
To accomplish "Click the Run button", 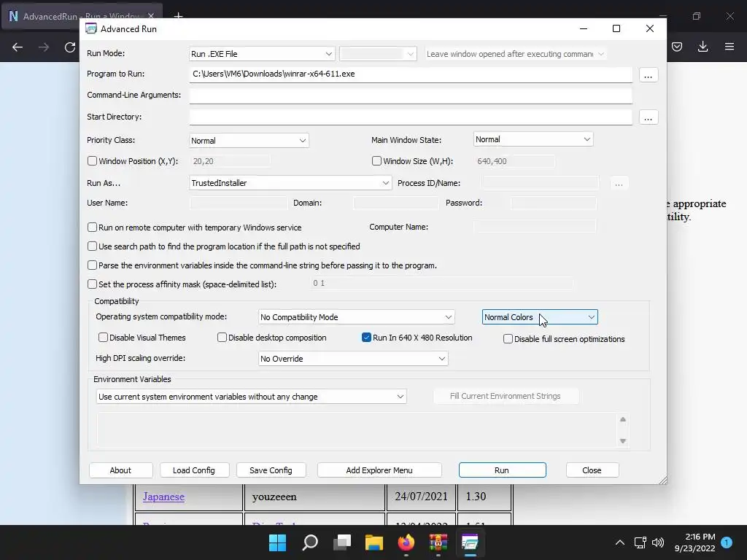I will pos(502,470).
